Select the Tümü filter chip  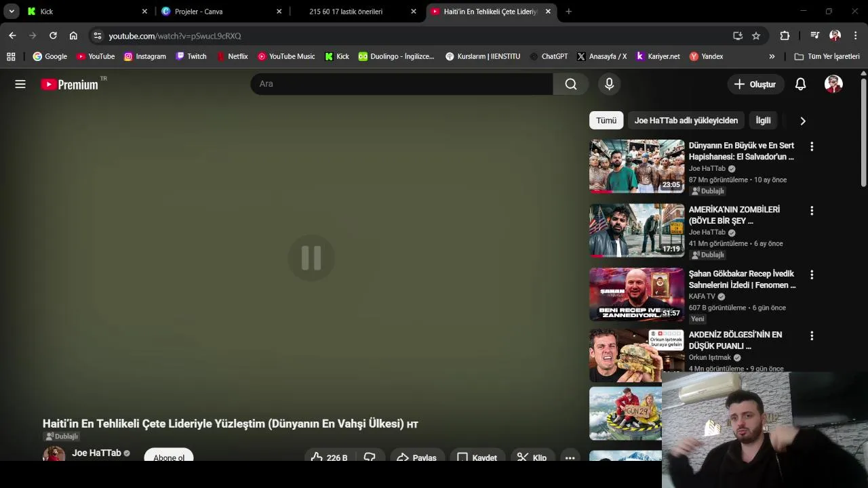tap(606, 121)
